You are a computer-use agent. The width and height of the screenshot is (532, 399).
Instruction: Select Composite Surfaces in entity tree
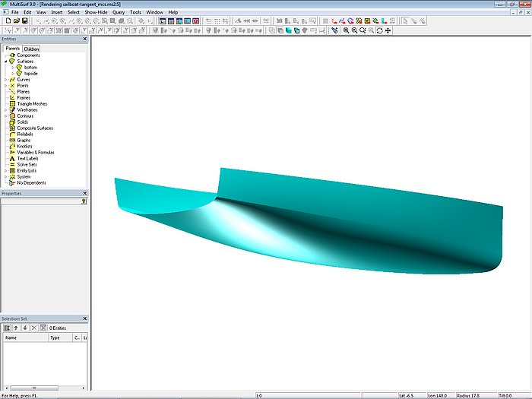click(35, 128)
